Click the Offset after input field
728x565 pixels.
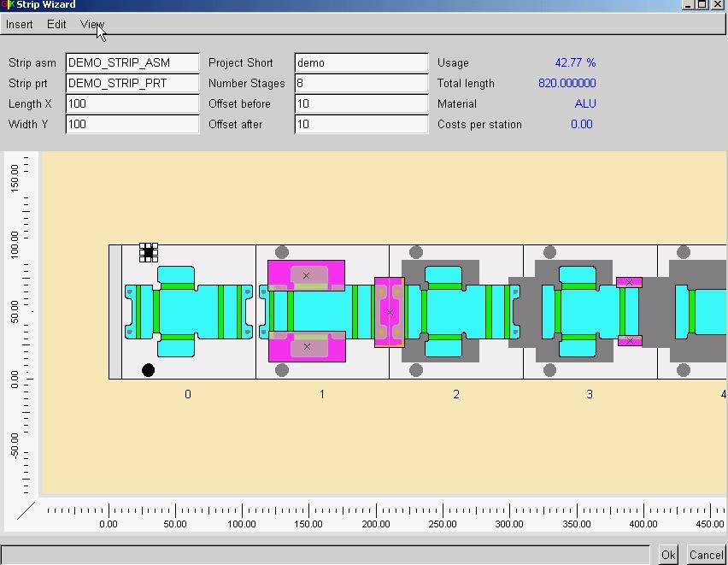[361, 124]
